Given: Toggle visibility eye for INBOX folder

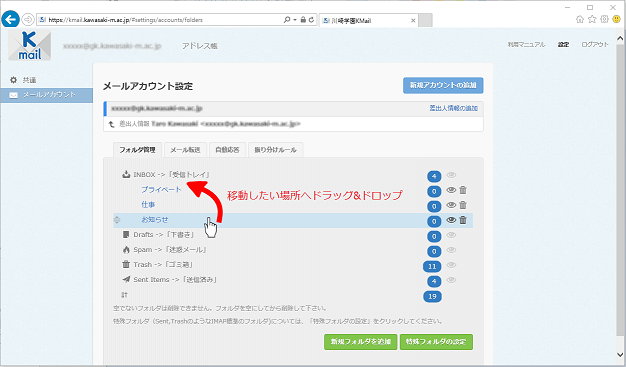Looking at the screenshot, I should click(x=451, y=175).
